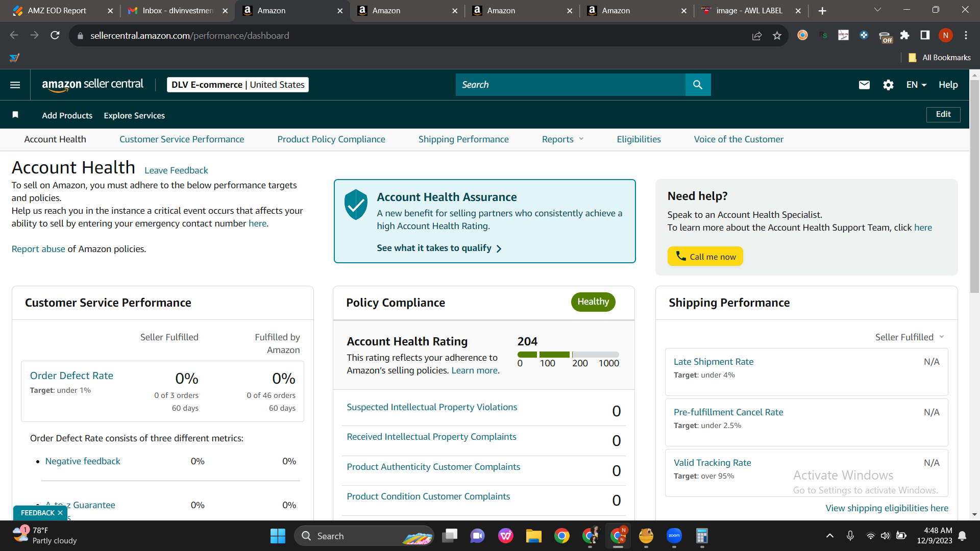This screenshot has height=551, width=980.
Task: Open the Order Defect Rate link
Action: pos(71,375)
